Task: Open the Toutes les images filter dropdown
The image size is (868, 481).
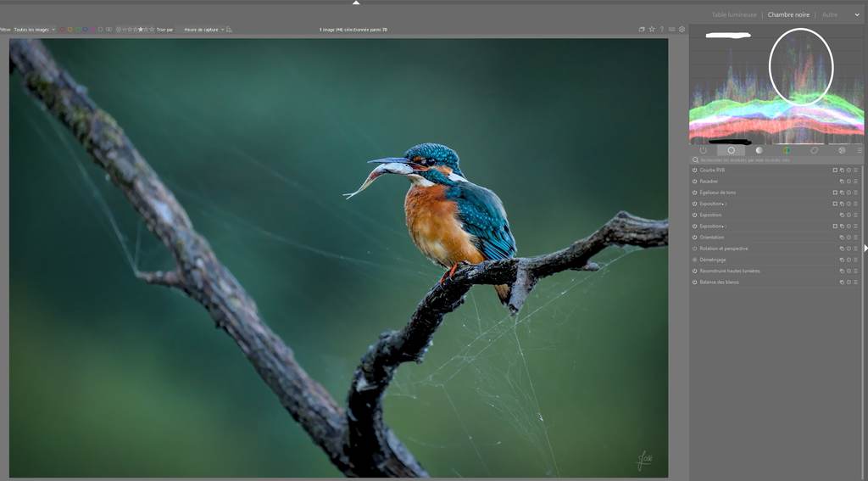Action: click(x=34, y=30)
